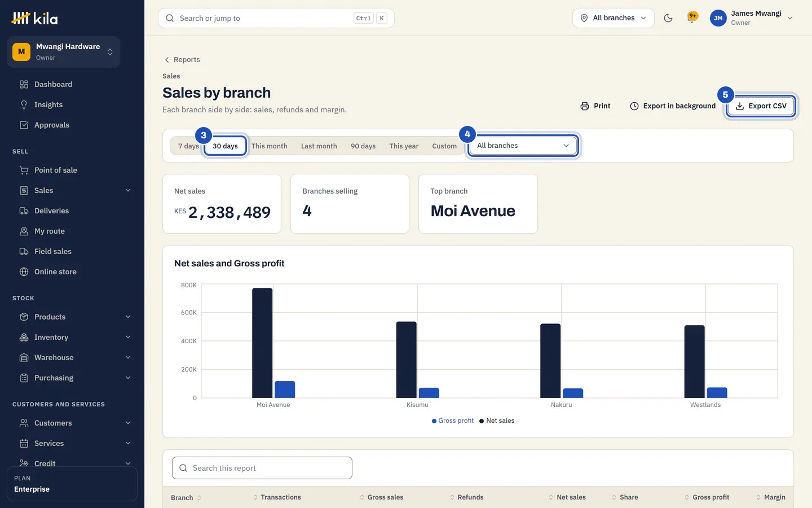This screenshot has height=508, width=812.
Task: Toggle Gross profit legend entry
Action: click(x=453, y=421)
